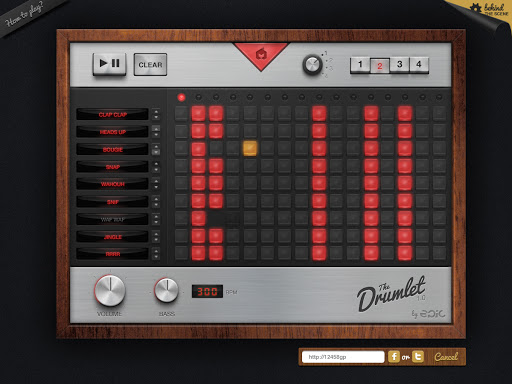The image size is (512, 384).
Task: Click the up arrow next to JINGLE
Action: (x=156, y=233)
